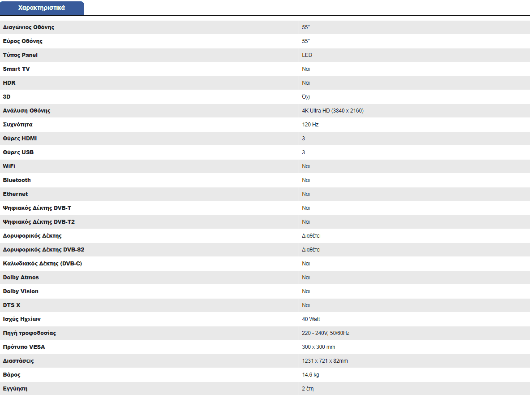532x395 pixels.
Task: Select the Smart TV specification label
Action: pyautogui.click(x=16, y=69)
